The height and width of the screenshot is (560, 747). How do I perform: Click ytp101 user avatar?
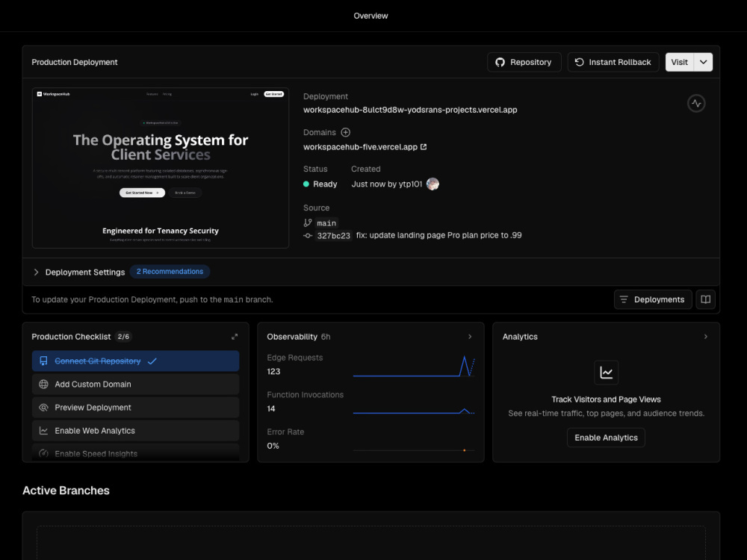433,184
